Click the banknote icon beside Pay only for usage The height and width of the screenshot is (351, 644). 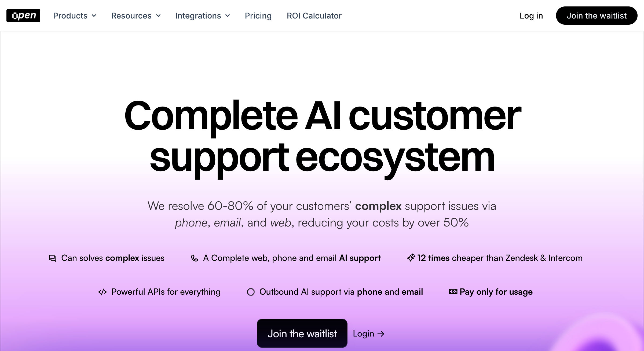click(453, 291)
